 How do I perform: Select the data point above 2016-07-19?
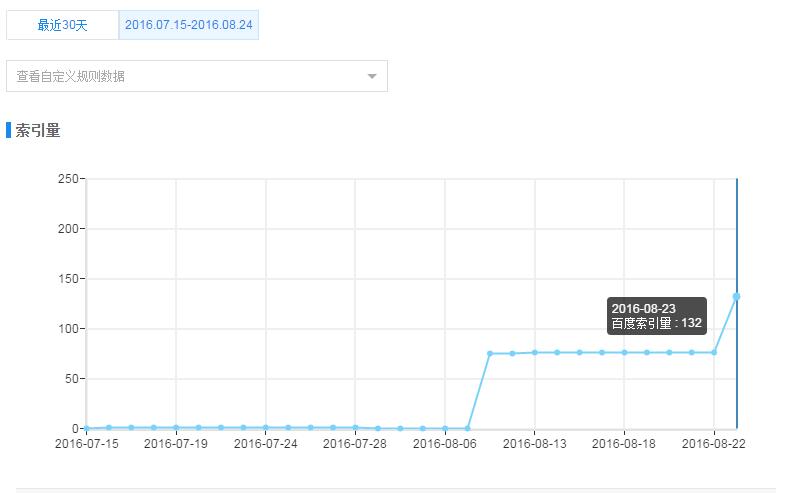[x=176, y=427]
